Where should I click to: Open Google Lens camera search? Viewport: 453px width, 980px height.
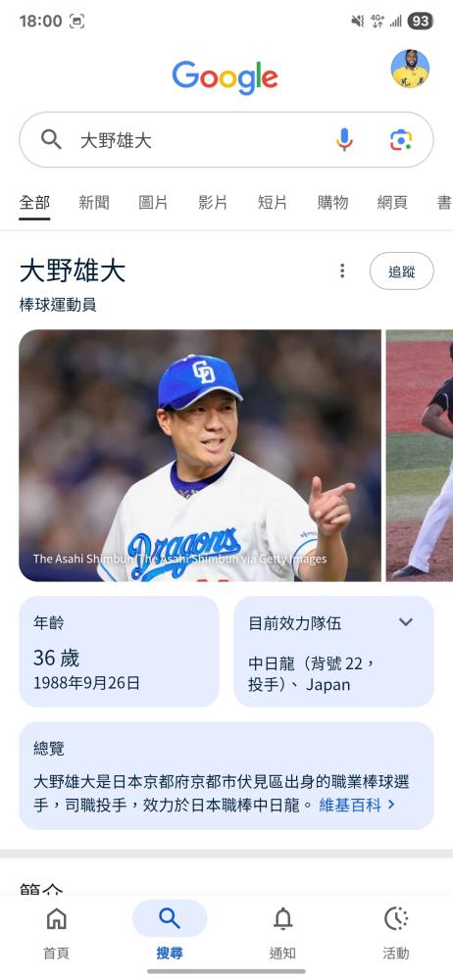401,139
